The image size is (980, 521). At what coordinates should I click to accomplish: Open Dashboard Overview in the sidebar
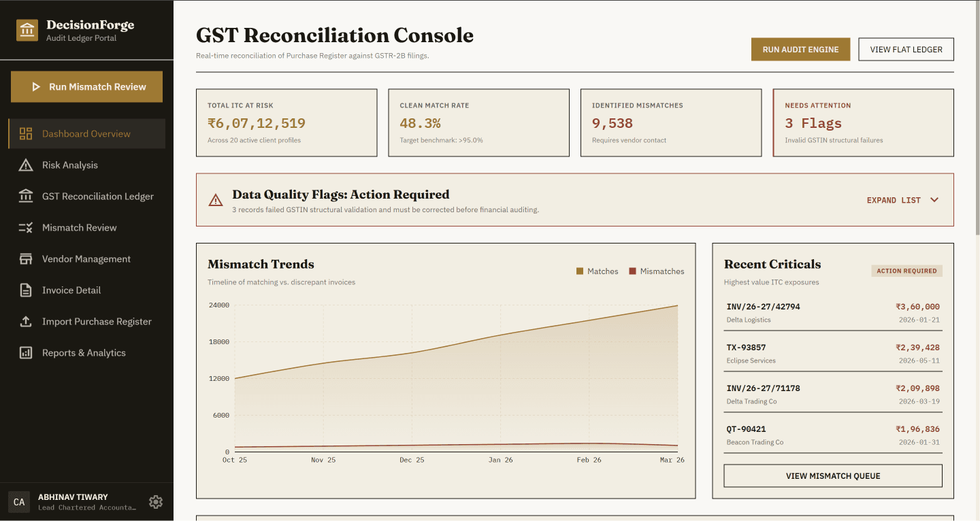click(x=86, y=134)
